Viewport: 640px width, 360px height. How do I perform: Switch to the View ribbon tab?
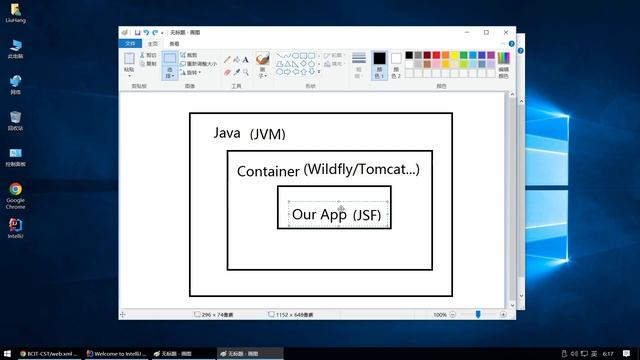pos(174,44)
